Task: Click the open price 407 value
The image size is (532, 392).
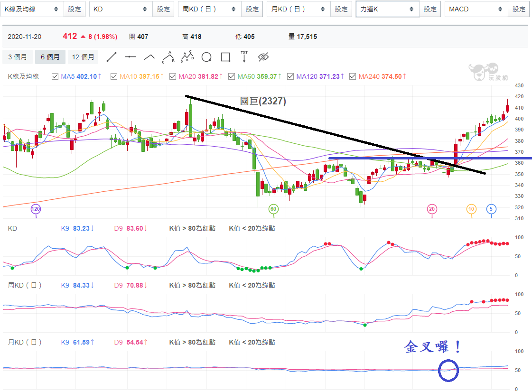Action: pyautogui.click(x=143, y=37)
